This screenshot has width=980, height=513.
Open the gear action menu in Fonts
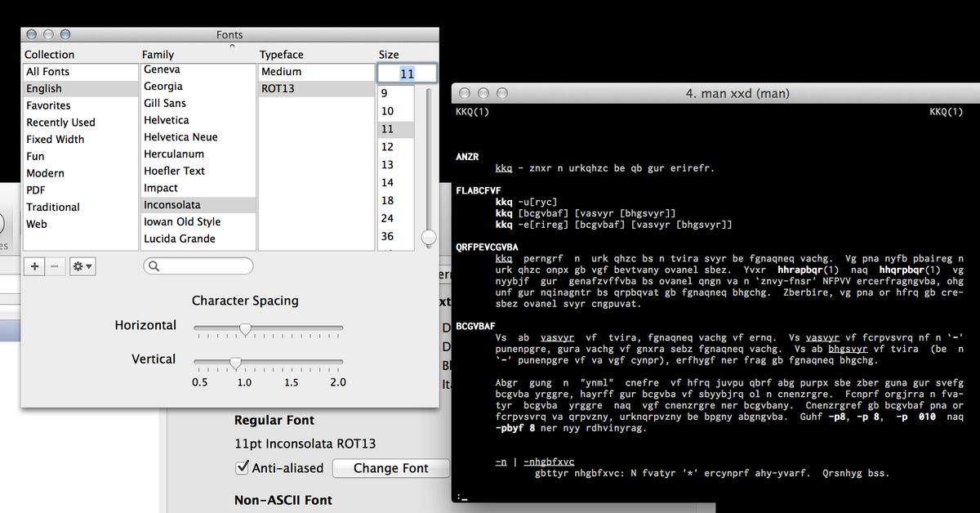pos(82,266)
